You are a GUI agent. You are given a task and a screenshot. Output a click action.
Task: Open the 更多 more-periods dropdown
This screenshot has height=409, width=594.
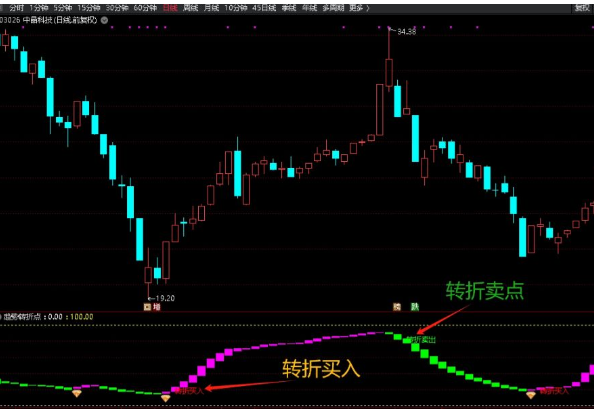pyautogui.click(x=359, y=8)
